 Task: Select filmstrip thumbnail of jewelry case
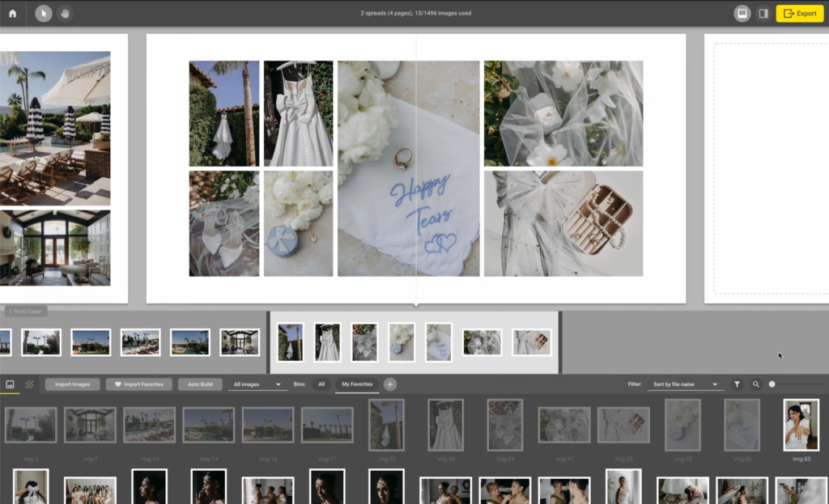click(532, 342)
